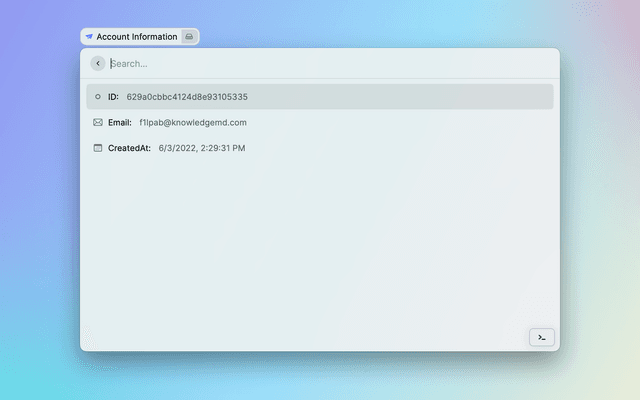Click the "ID:" field label
Viewport: 640px width, 400px height.
[113, 97]
